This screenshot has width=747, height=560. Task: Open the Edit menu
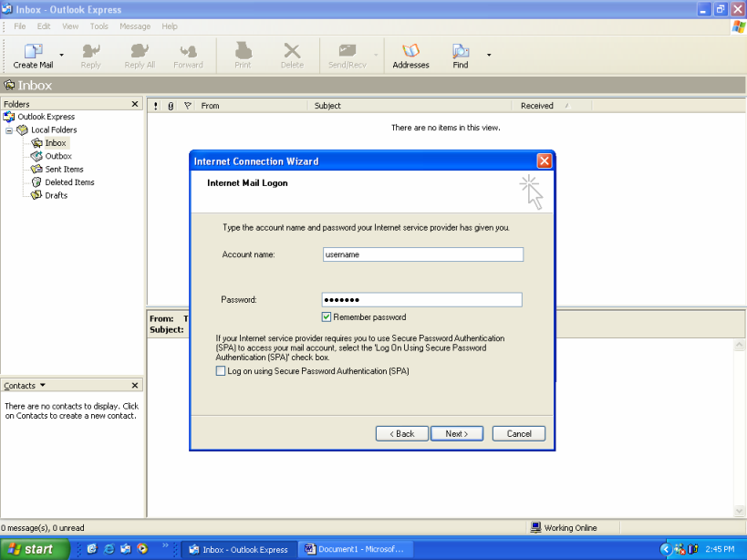(44, 26)
